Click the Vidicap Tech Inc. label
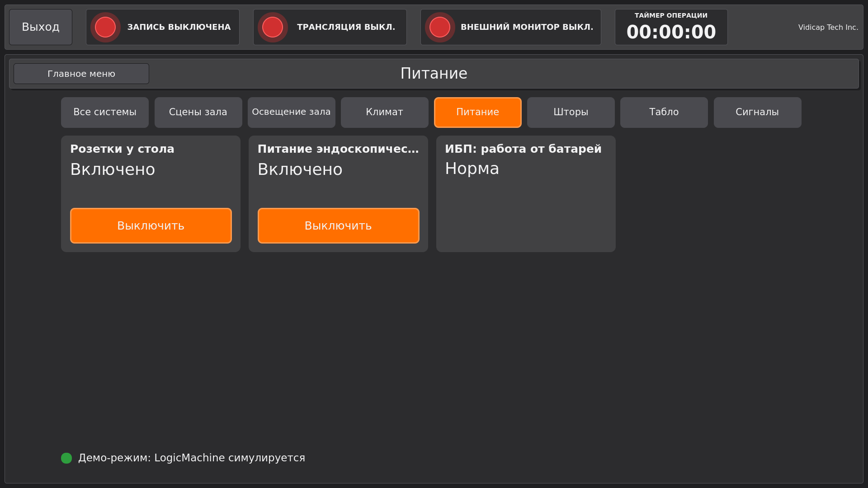 pyautogui.click(x=828, y=28)
